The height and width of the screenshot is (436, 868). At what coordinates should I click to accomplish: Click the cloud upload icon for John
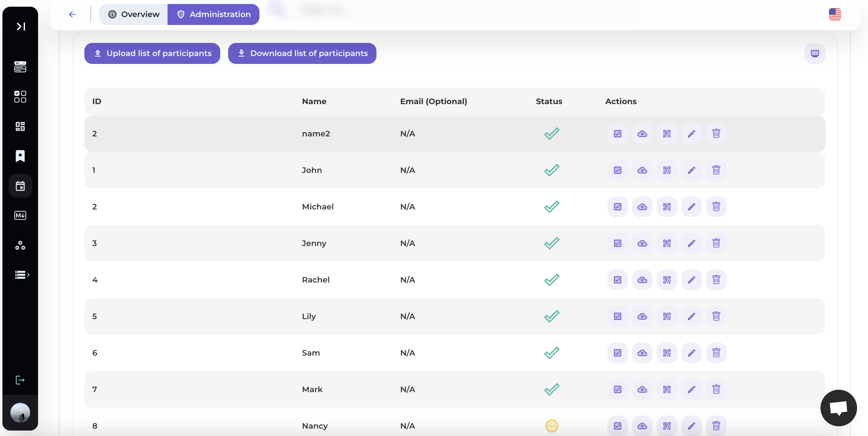tap(642, 170)
